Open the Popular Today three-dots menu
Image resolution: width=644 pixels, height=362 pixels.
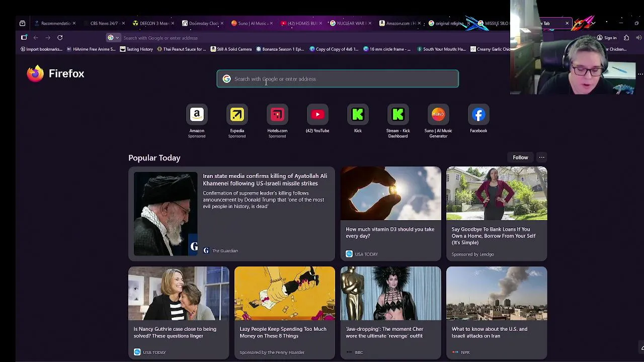coord(541,157)
